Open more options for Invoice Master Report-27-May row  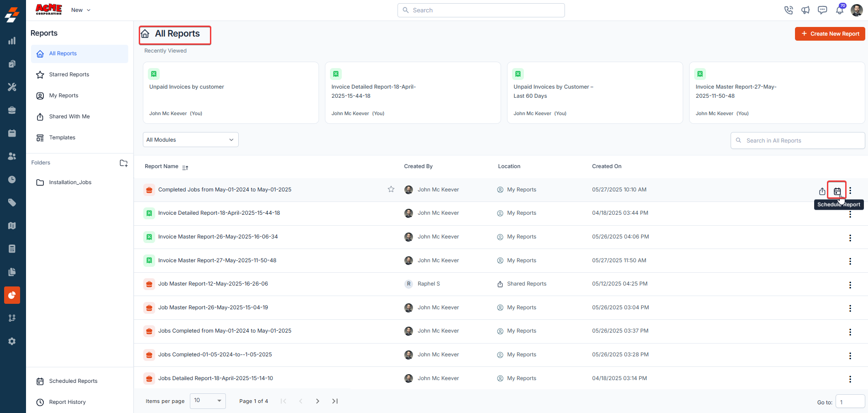click(x=850, y=261)
